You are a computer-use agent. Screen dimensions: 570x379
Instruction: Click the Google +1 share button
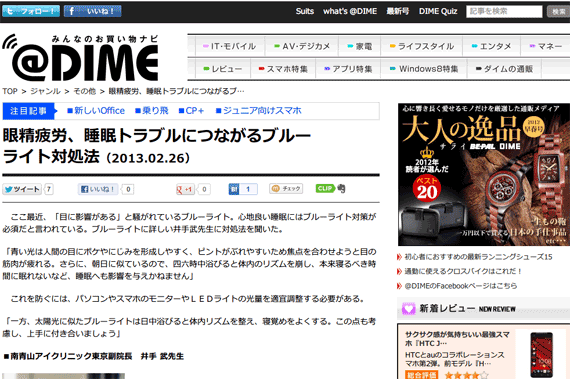click(185, 189)
